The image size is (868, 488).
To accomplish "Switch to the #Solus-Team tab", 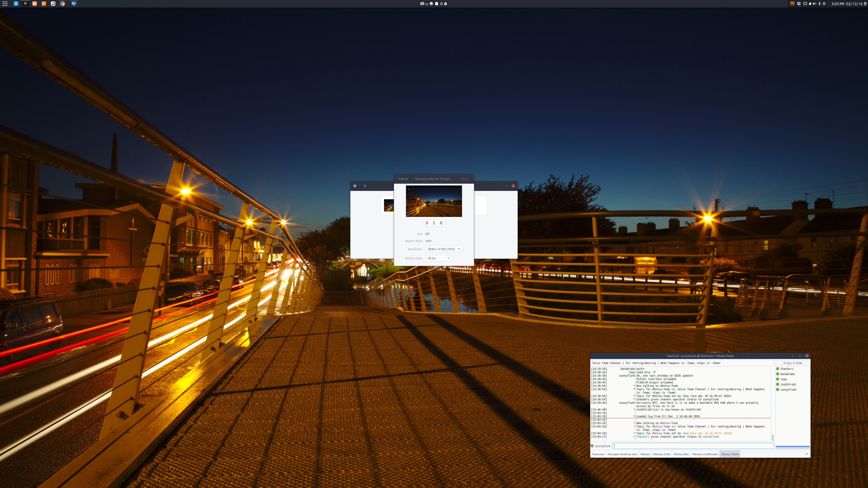I will coord(730,454).
